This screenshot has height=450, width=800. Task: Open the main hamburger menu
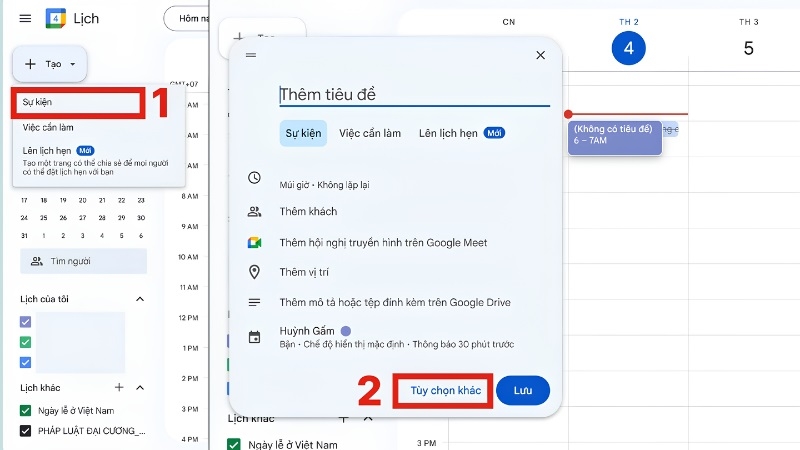click(x=25, y=18)
